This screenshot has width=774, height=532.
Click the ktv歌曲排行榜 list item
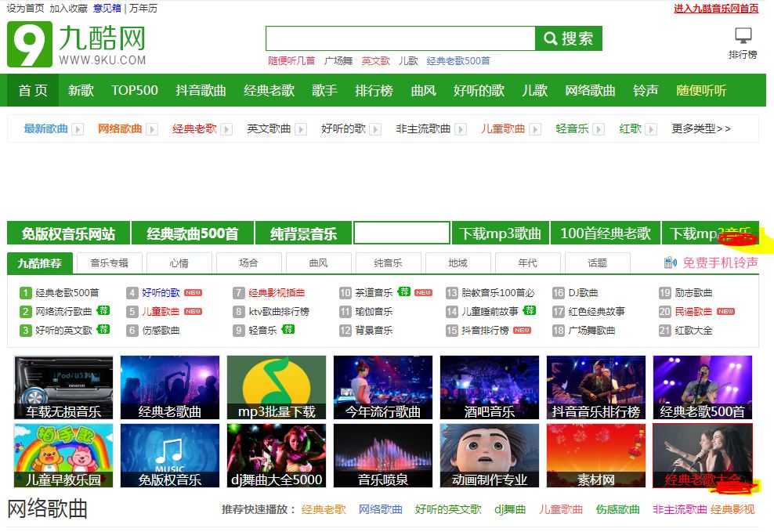(279, 311)
